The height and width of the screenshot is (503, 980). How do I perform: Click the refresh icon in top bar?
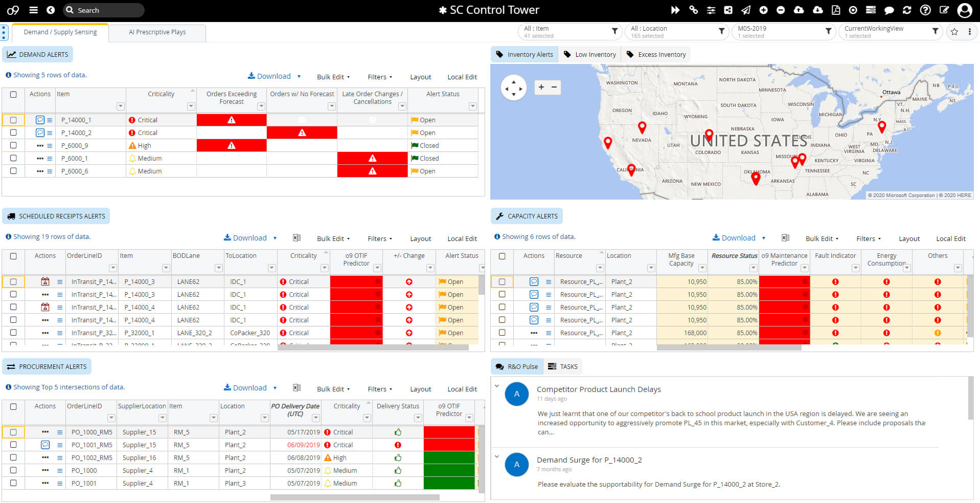907,10
